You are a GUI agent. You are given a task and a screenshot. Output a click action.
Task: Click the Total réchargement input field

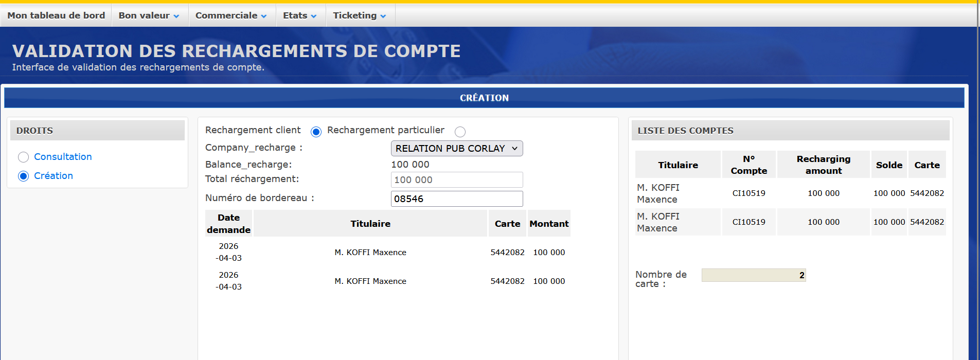point(456,180)
